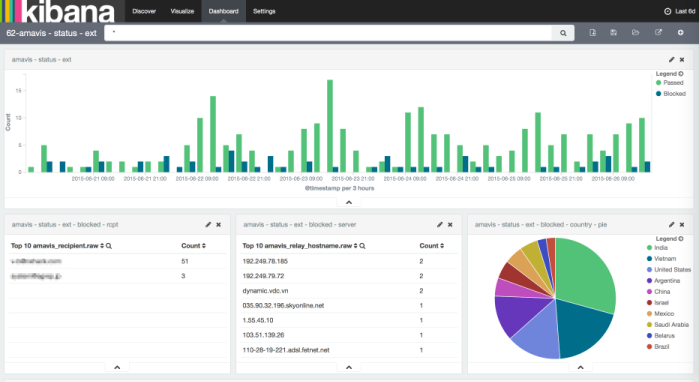This screenshot has width=699, height=382.
Task: Click the 035.90.32.196.skyonline.net row
Action: (349, 305)
